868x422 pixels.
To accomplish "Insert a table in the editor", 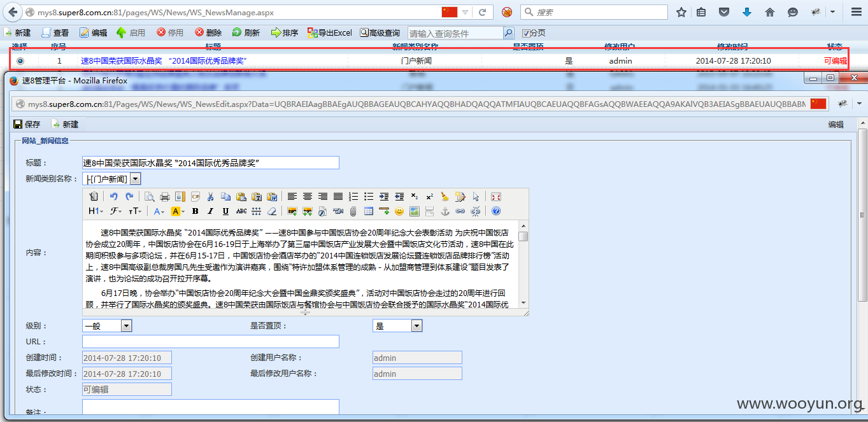I will pyautogui.click(x=369, y=211).
